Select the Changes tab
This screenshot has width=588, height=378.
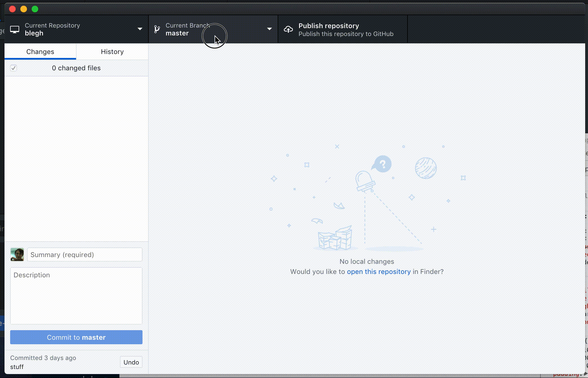click(x=40, y=51)
